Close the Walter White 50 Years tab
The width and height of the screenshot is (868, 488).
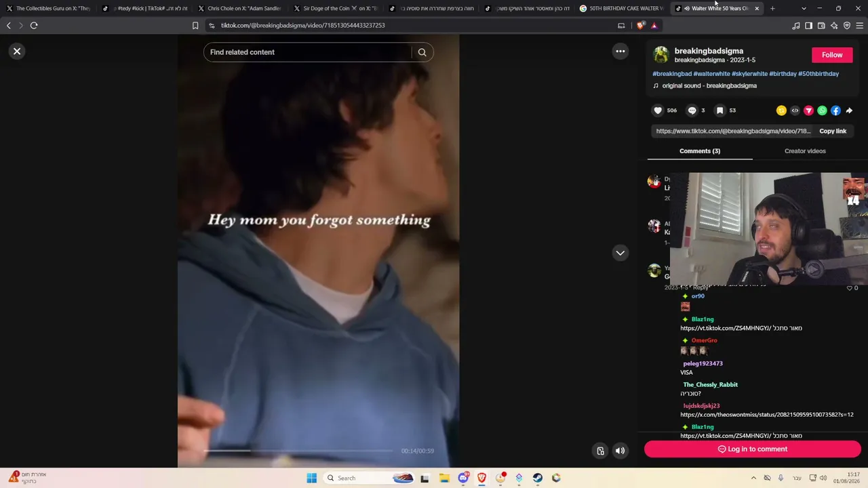click(756, 8)
